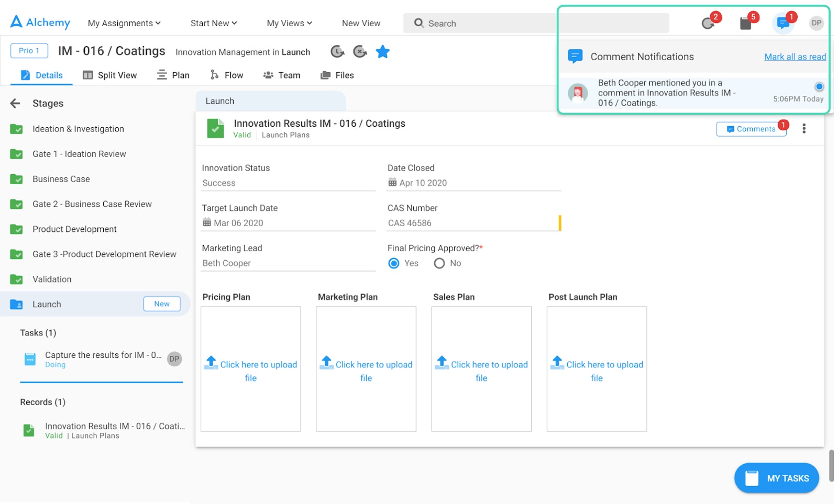Click the blue unread dot on the notification
The width and height of the screenshot is (838, 504).
(819, 86)
